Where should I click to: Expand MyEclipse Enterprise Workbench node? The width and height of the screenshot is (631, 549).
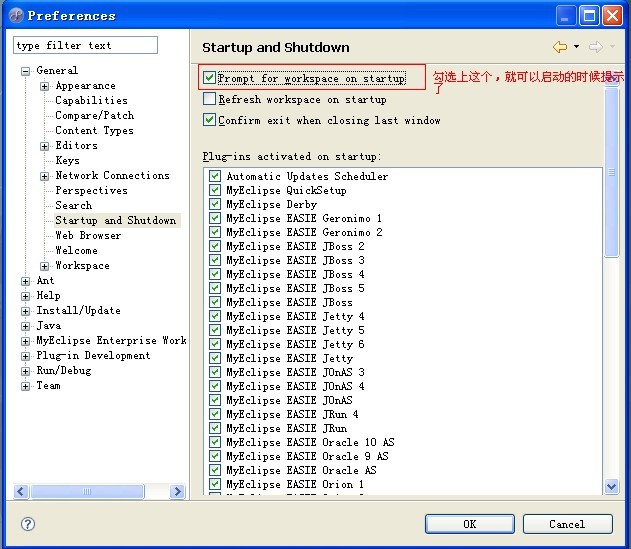25,341
